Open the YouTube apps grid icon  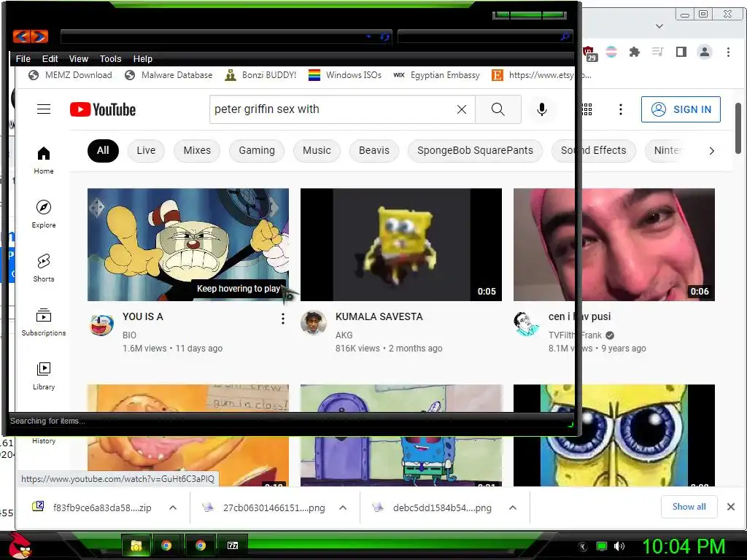587,109
